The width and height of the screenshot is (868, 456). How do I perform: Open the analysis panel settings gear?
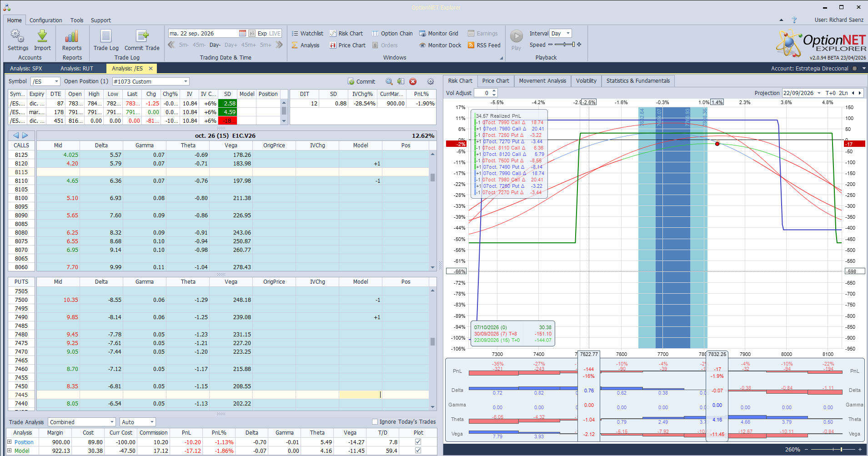click(x=431, y=81)
